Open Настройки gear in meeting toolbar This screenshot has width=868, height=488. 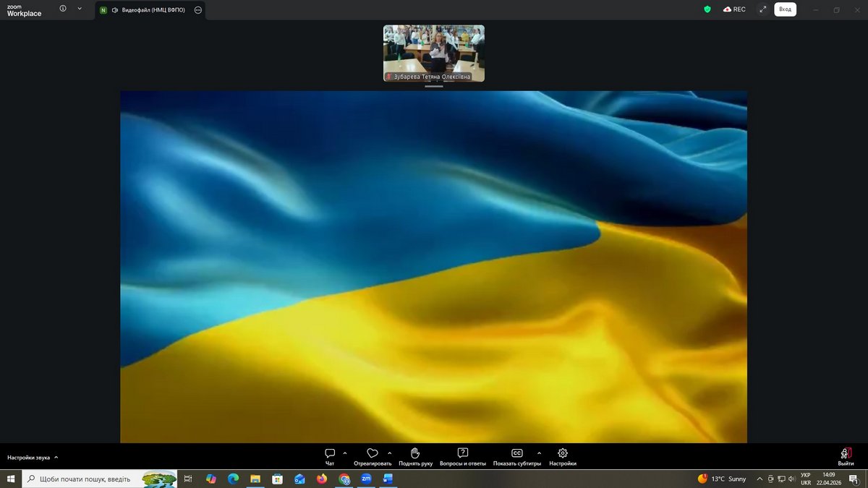pyautogui.click(x=563, y=454)
